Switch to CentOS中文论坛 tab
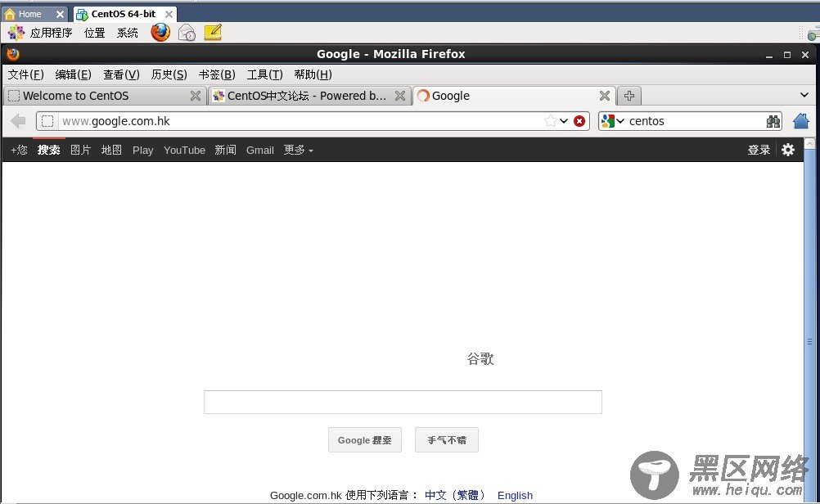This screenshot has width=820, height=504. click(x=308, y=96)
